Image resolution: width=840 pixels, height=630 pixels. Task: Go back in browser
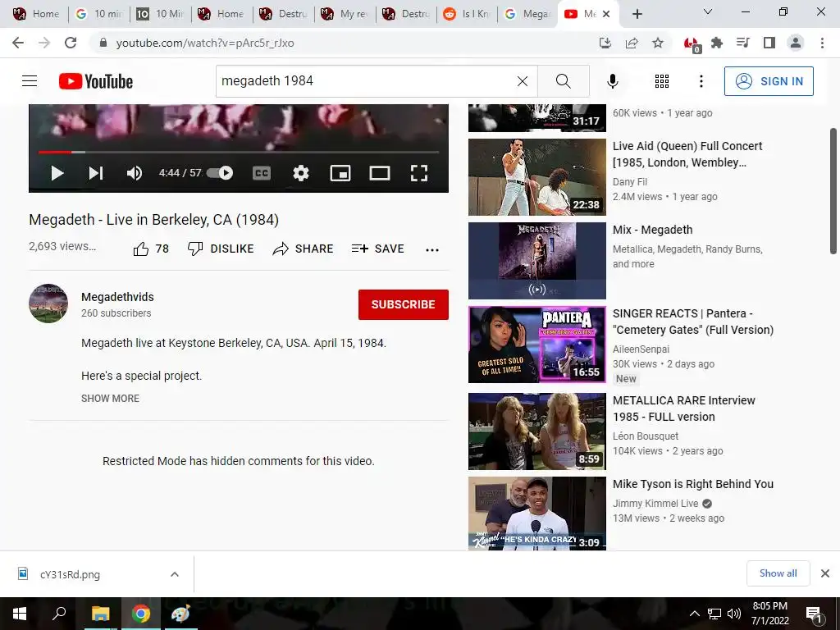coord(18,43)
